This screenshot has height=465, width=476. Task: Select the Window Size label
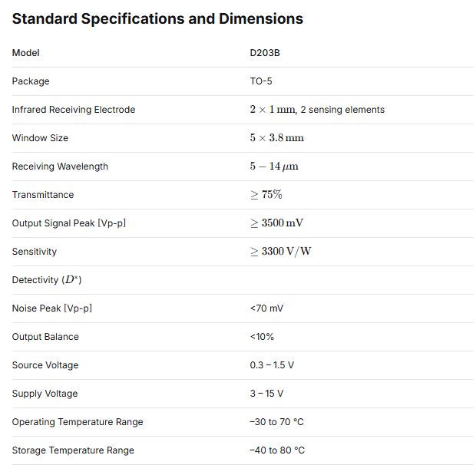pyautogui.click(x=40, y=138)
